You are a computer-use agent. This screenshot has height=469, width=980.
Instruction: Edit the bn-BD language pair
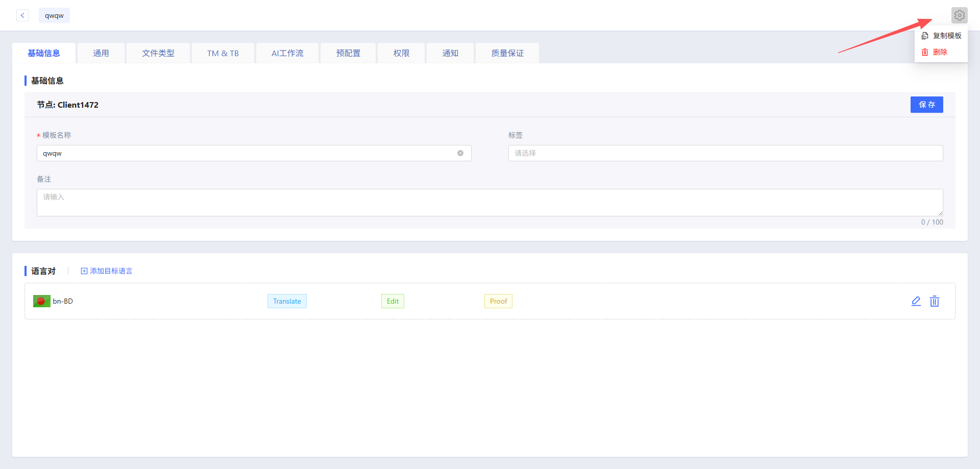(x=916, y=301)
